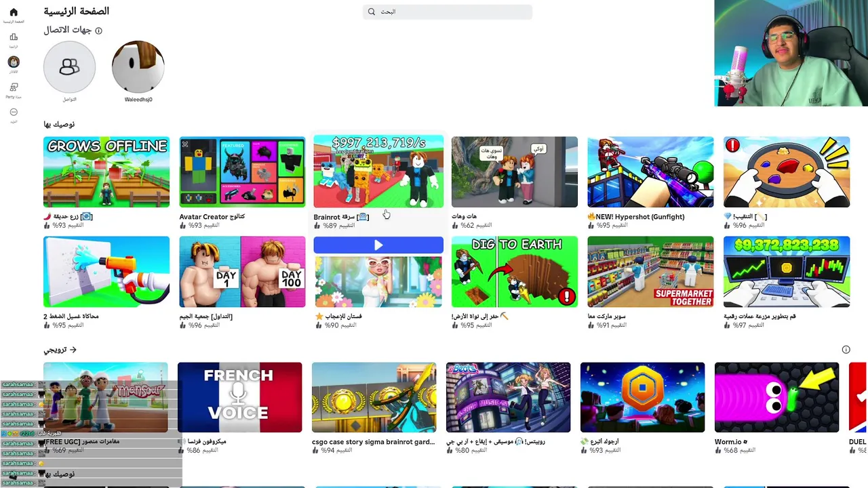Click '%96 التقييم' rating under التنقيب
The width and height of the screenshot is (868, 488).
(747, 226)
